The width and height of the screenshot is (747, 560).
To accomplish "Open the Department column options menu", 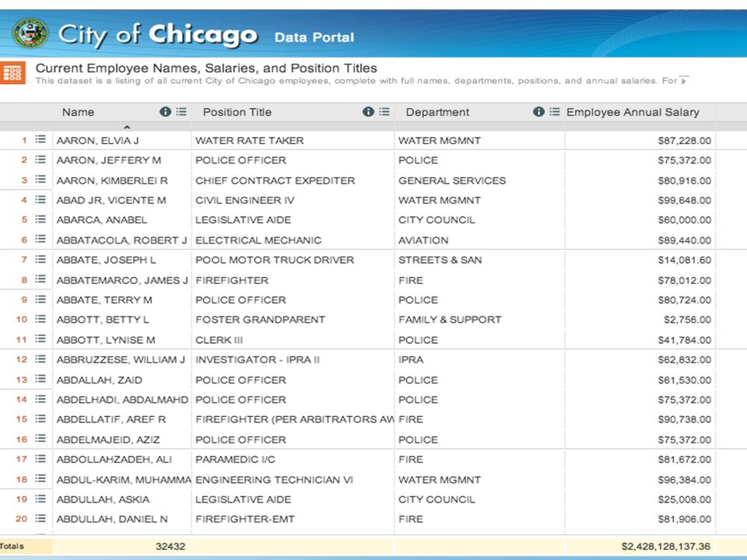I will [555, 112].
